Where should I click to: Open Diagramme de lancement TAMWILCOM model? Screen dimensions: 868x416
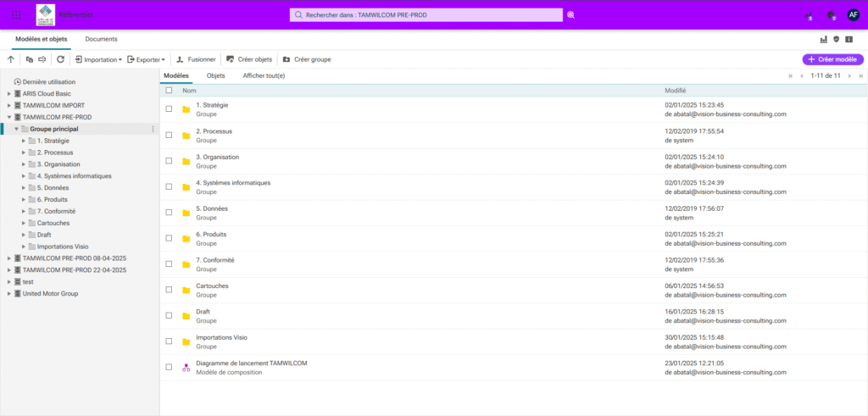(x=251, y=363)
